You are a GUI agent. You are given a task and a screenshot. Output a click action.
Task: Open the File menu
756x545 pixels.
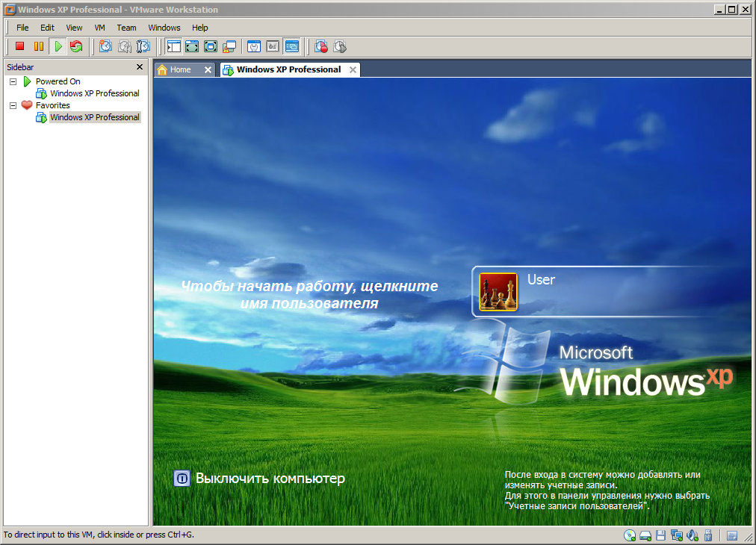(22, 28)
